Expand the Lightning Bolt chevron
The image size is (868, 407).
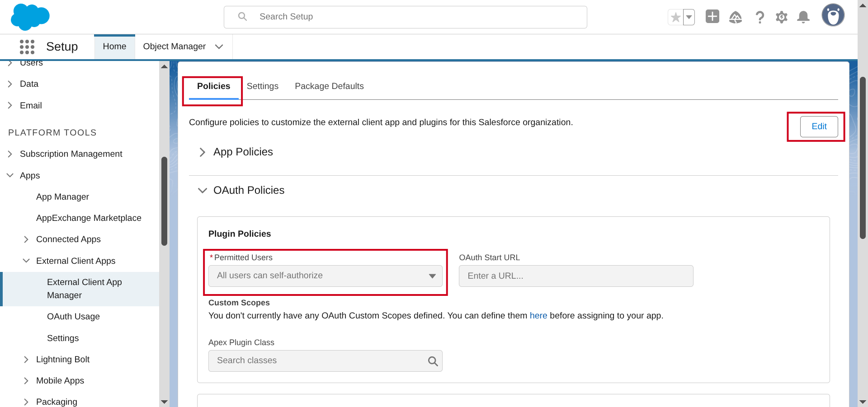[x=26, y=360]
